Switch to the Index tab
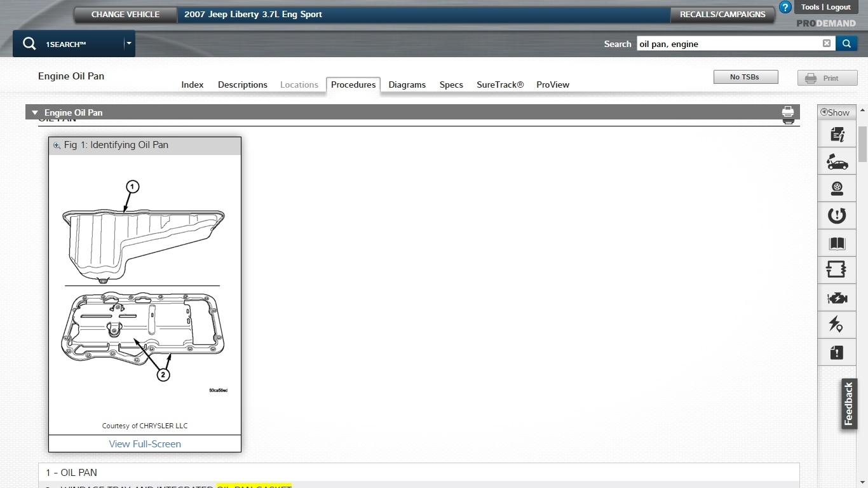868x488 pixels. (193, 85)
